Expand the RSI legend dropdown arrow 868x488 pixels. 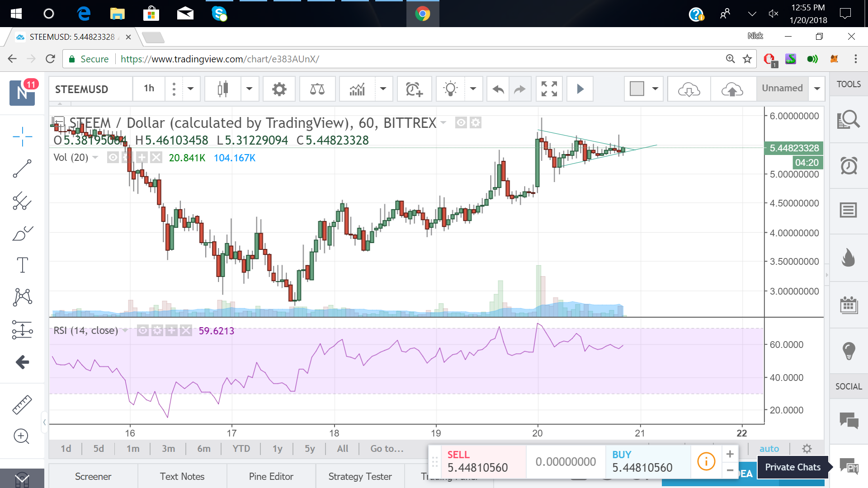click(125, 331)
